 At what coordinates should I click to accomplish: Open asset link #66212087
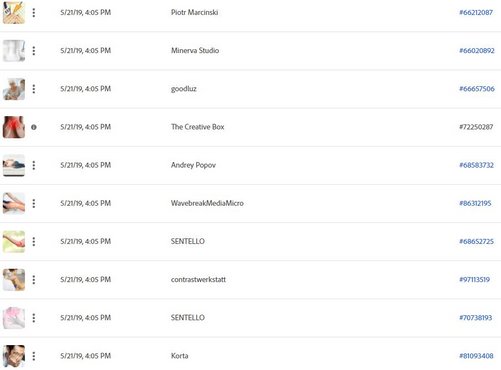(476, 13)
